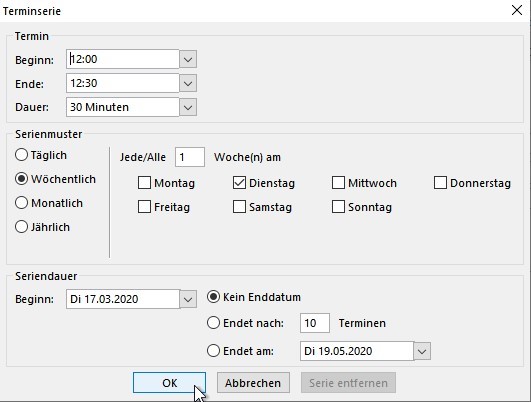Open the Dauer duration dropdown

click(188, 107)
